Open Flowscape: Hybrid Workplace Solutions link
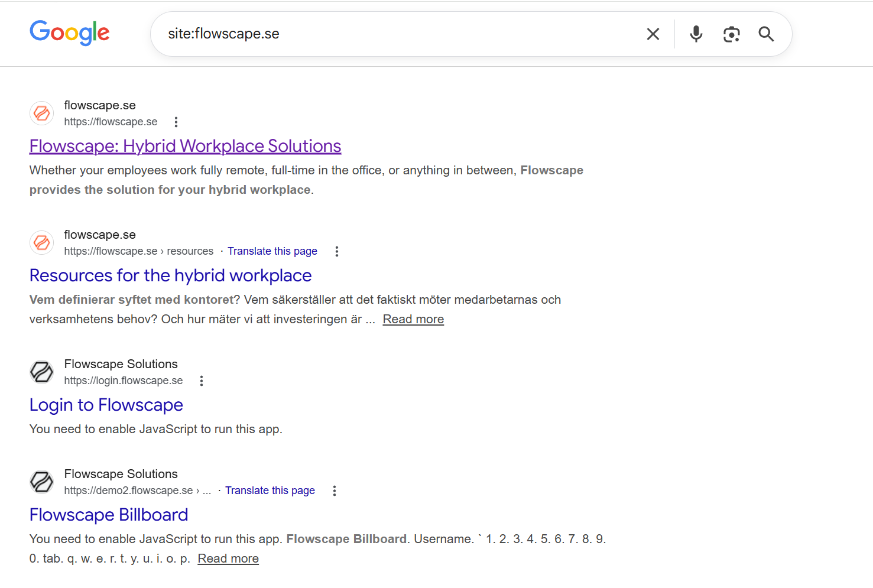The width and height of the screenshot is (873, 588). 186,146
